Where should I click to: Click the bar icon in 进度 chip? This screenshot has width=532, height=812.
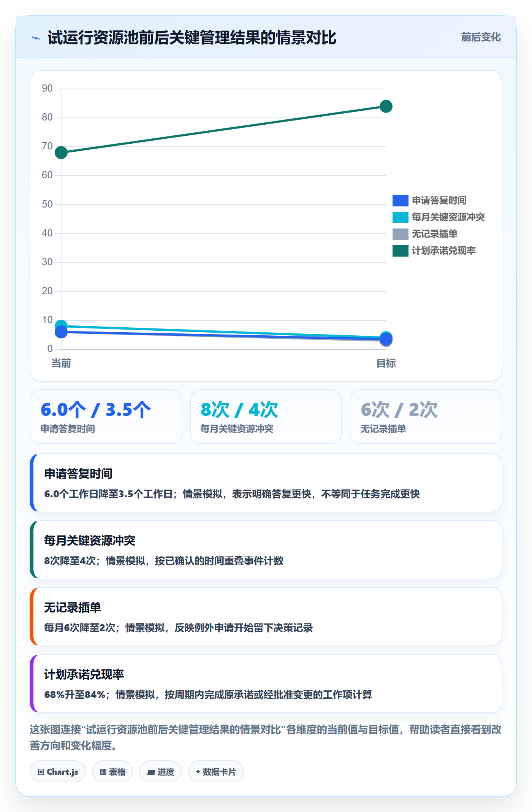pyautogui.click(x=151, y=772)
